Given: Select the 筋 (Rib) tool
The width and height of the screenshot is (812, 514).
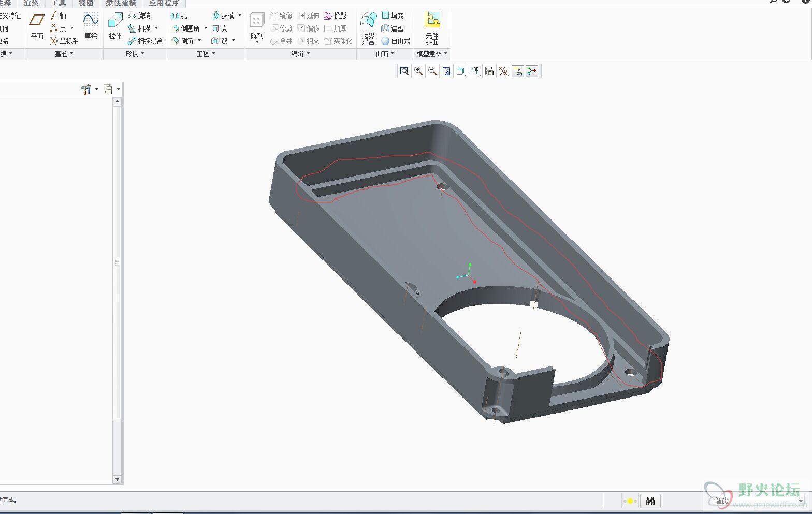Looking at the screenshot, I should (x=220, y=41).
